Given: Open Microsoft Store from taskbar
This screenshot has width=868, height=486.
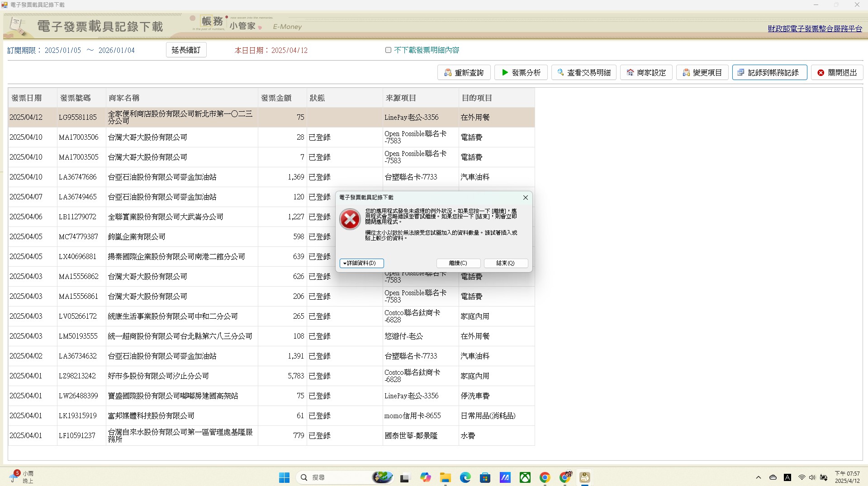Looking at the screenshot, I should (485, 477).
